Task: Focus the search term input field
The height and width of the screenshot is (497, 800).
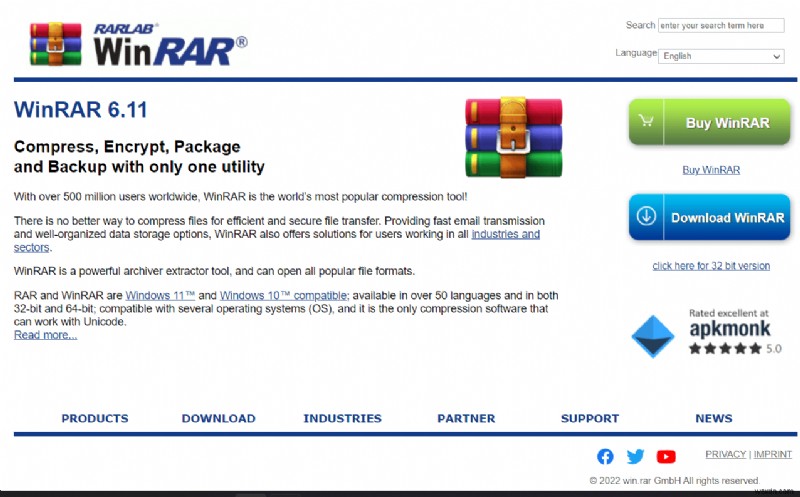Action: 721,26
